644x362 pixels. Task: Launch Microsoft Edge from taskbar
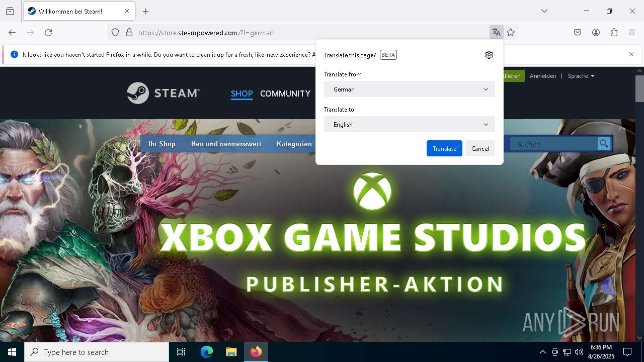pos(207,352)
